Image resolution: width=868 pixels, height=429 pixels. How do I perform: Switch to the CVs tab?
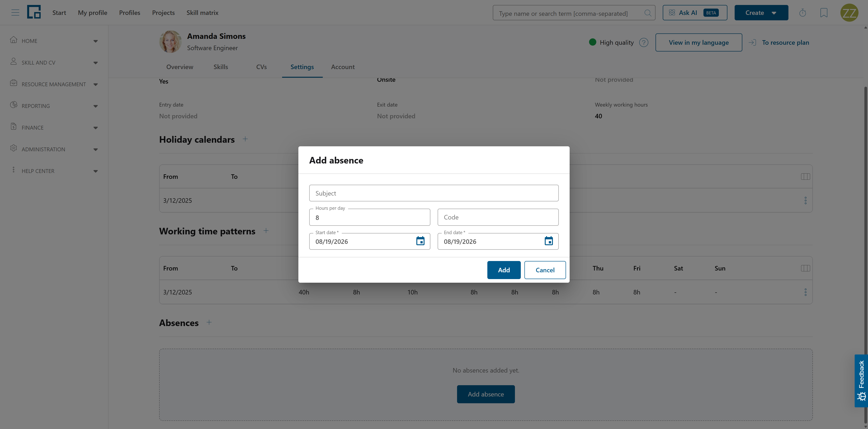[262, 67]
